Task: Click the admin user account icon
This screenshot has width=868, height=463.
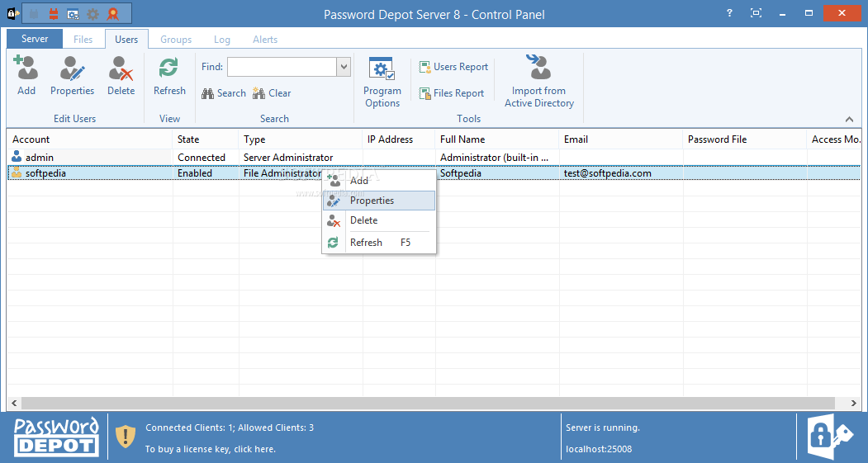Action: tap(17, 157)
